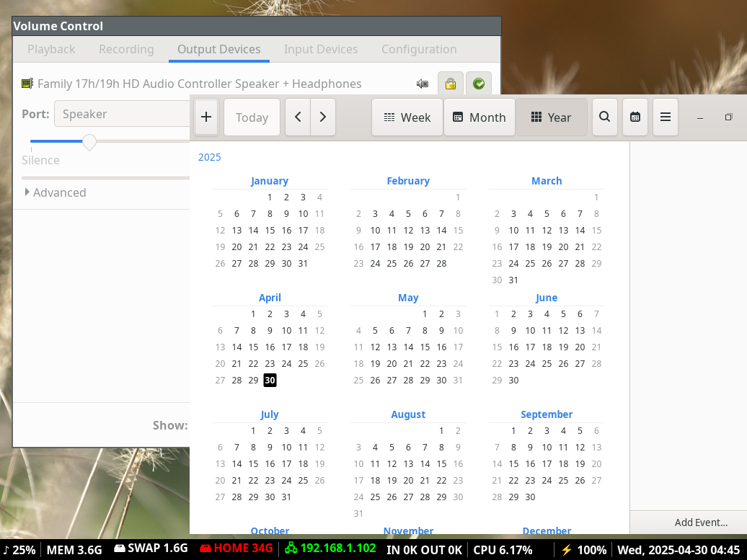
Task: Switch to Playback tab
Action: tap(51, 49)
